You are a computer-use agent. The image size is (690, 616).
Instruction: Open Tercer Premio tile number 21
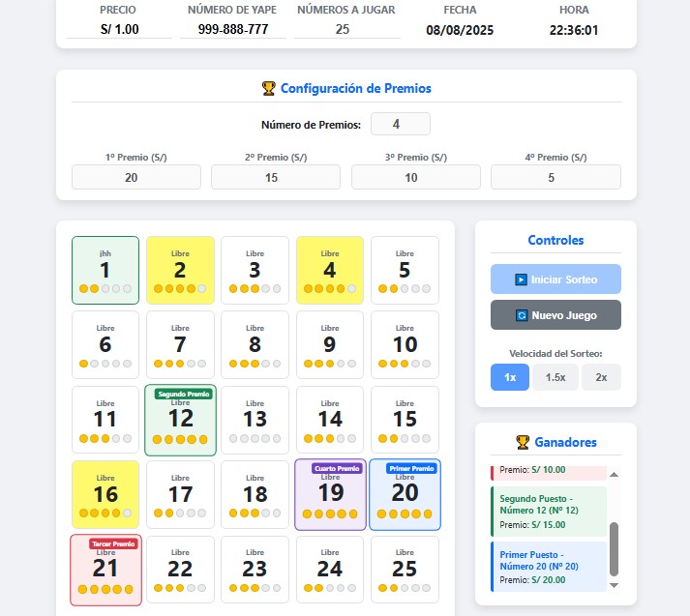point(105,570)
